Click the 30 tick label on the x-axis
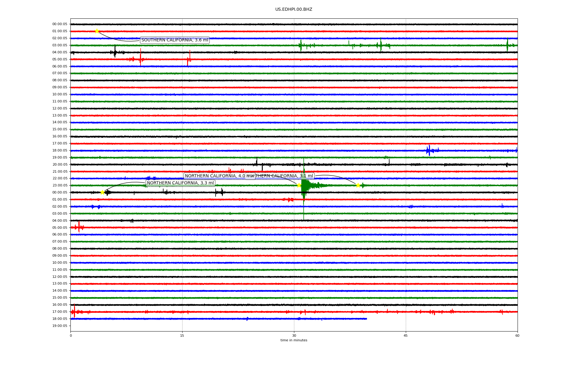 tap(294, 335)
